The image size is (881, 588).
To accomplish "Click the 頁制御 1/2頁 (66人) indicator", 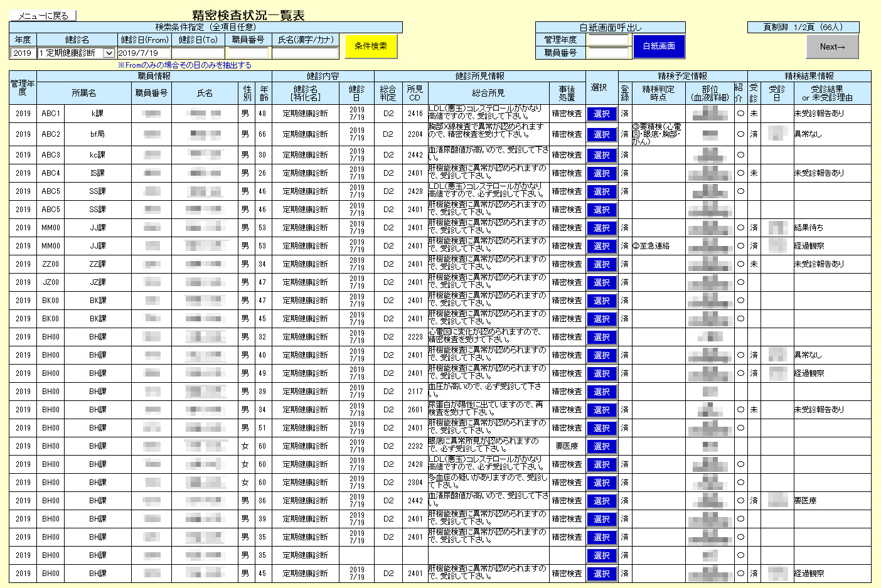I will click(803, 28).
